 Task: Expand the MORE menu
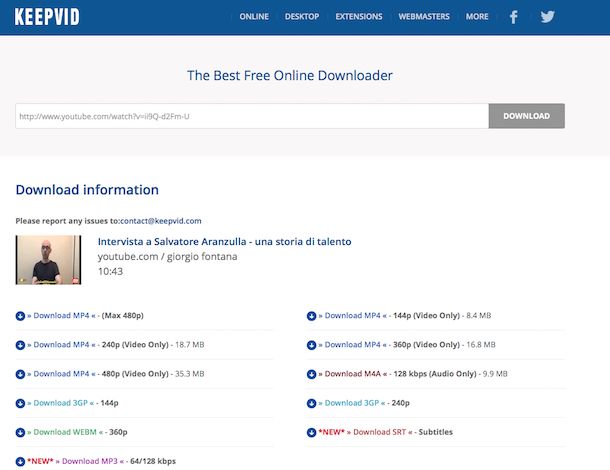click(477, 17)
